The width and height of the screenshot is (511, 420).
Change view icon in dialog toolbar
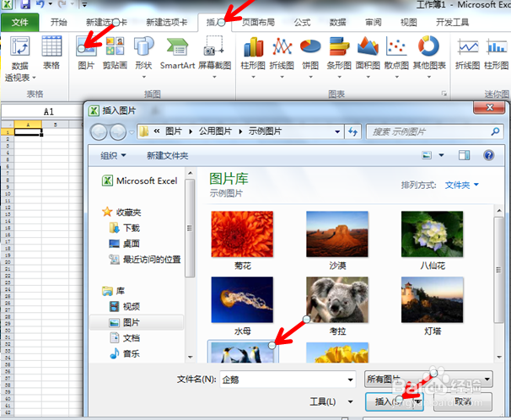[427, 155]
